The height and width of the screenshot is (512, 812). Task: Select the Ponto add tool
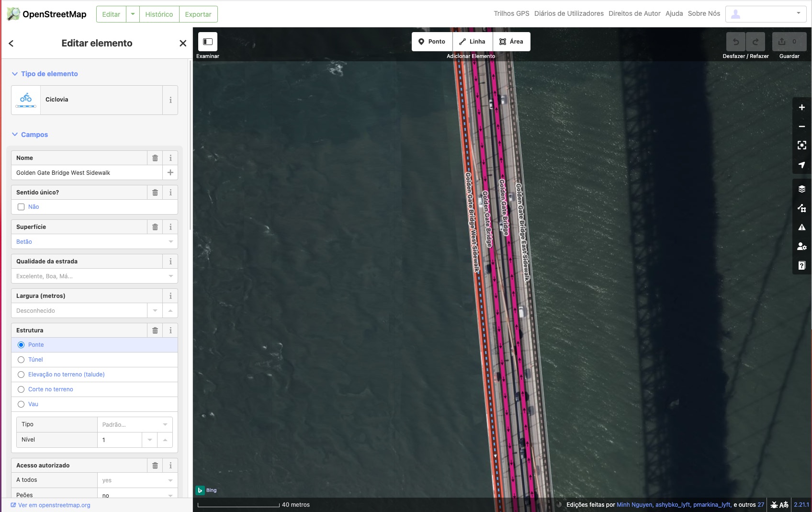[432, 42]
